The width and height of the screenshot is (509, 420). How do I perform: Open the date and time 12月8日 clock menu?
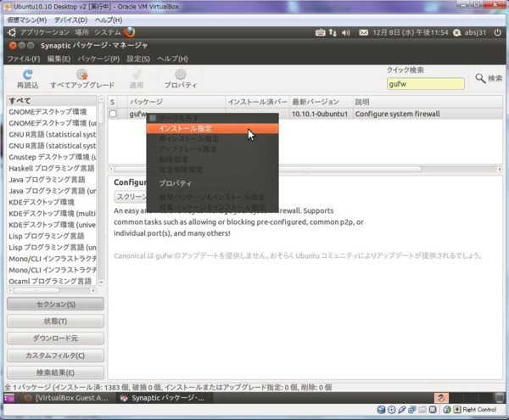point(411,32)
